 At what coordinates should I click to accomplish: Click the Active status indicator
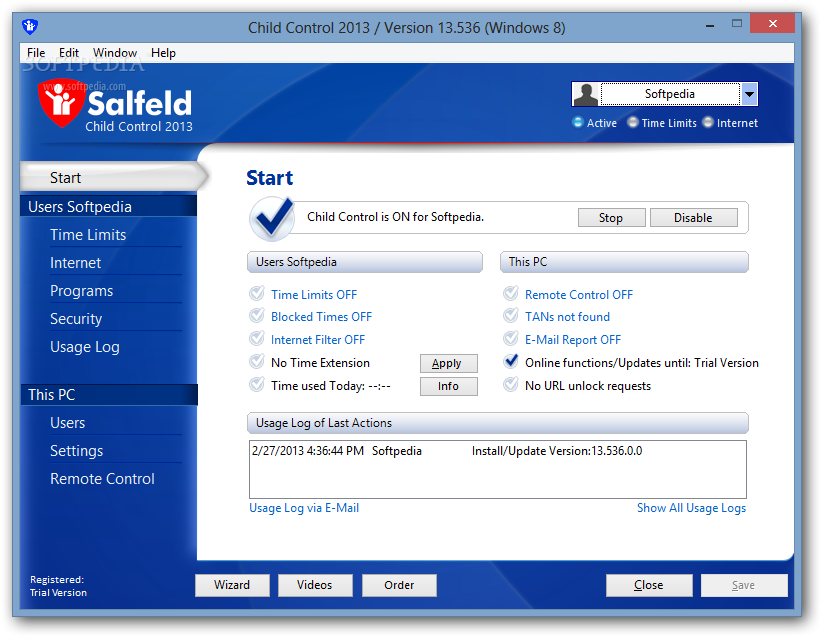click(578, 123)
